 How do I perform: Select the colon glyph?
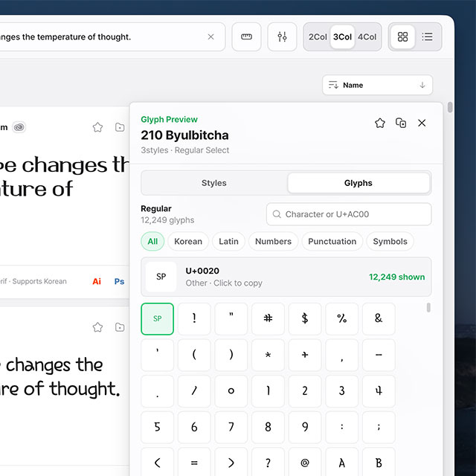click(342, 427)
